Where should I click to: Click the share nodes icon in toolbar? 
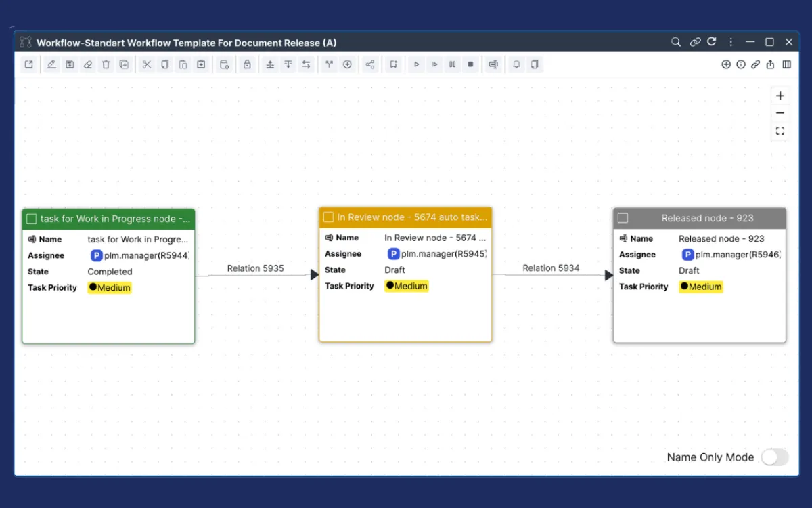click(369, 64)
